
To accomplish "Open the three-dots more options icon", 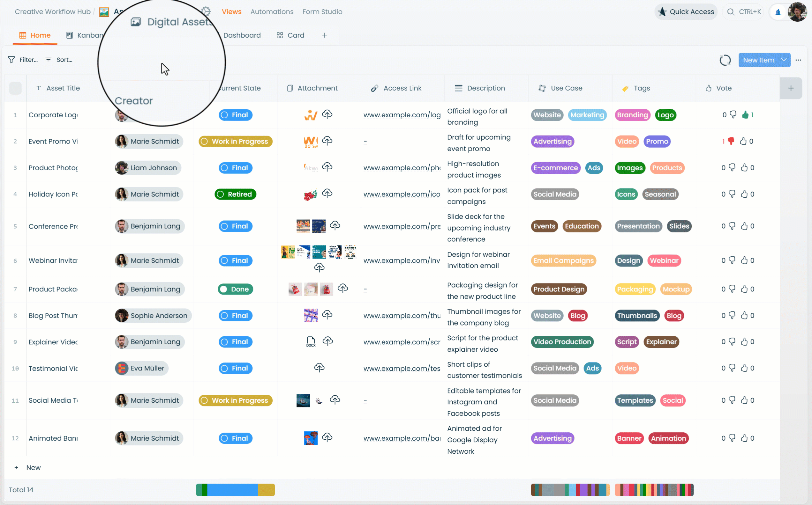I will [798, 60].
